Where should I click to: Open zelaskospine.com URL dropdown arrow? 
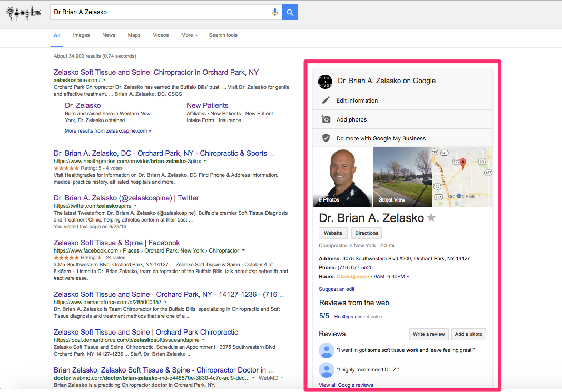(x=104, y=80)
